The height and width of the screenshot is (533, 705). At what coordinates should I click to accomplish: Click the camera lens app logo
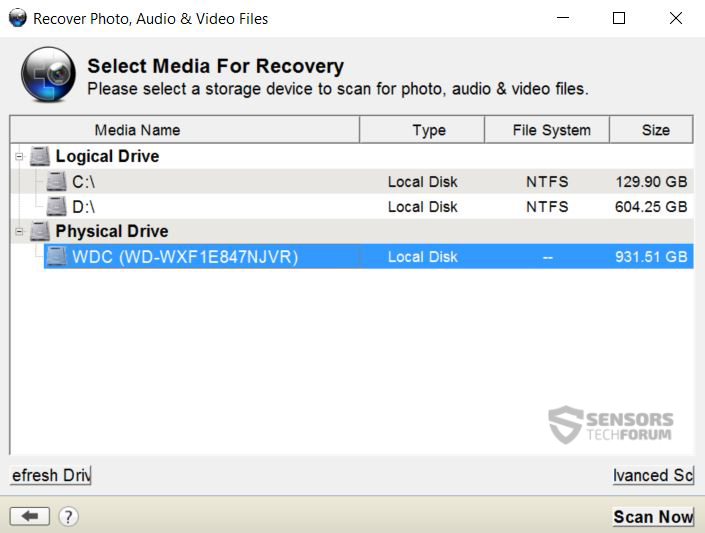[x=48, y=75]
